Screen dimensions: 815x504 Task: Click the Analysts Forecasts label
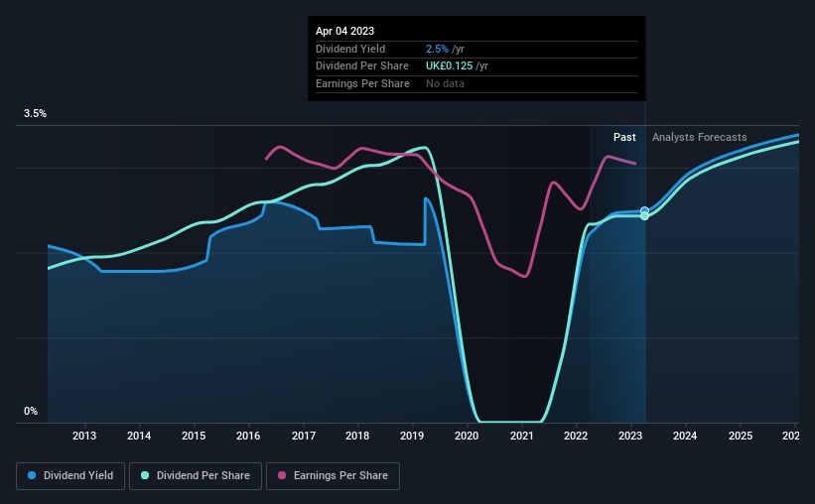click(700, 137)
